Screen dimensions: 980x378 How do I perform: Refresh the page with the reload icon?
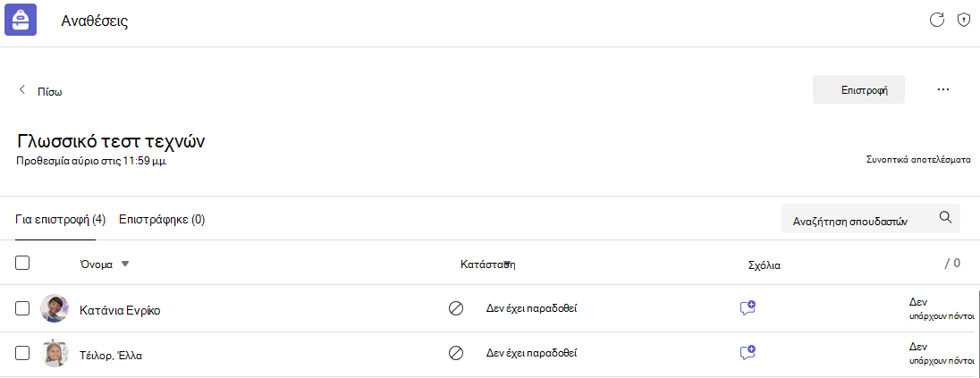coord(936,20)
